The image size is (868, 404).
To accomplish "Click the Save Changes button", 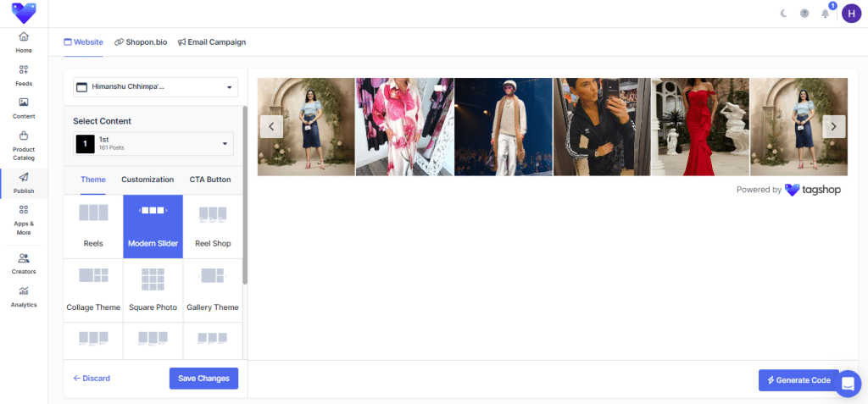I will (203, 379).
